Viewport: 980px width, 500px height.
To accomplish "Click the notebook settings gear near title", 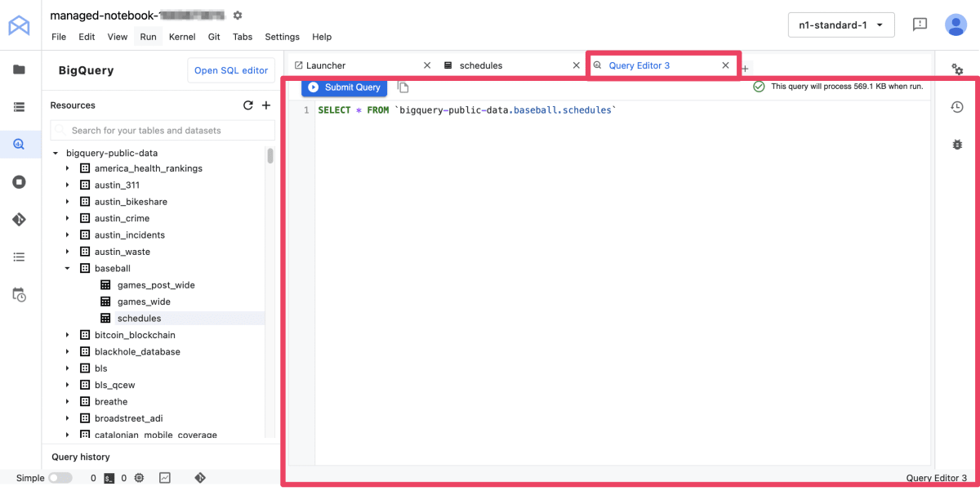I will pyautogui.click(x=238, y=16).
